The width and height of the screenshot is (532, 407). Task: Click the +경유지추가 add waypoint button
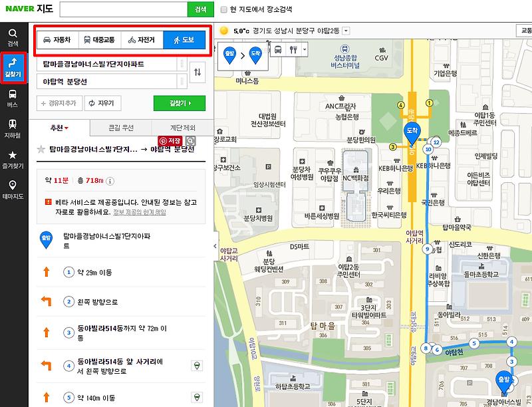[x=59, y=103]
